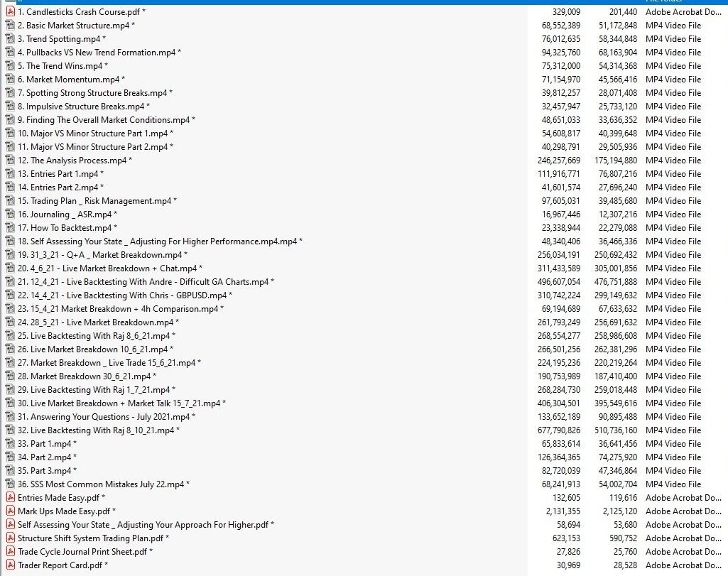Click the PDF icon next to Mark Ups Made Easy
Image resolution: width=728 pixels, height=576 pixels.
coord(10,511)
